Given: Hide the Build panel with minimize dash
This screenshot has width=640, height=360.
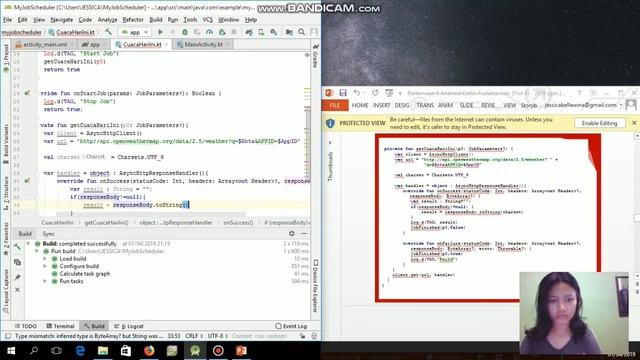Looking at the screenshot, I should tap(304, 233).
